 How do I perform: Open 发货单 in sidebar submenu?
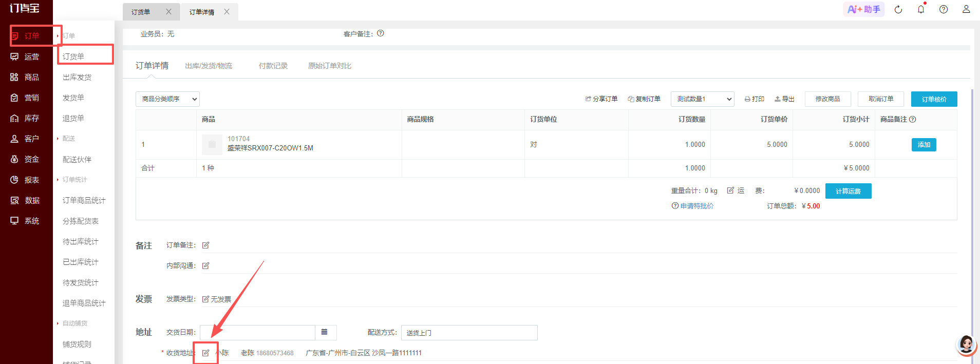point(73,98)
